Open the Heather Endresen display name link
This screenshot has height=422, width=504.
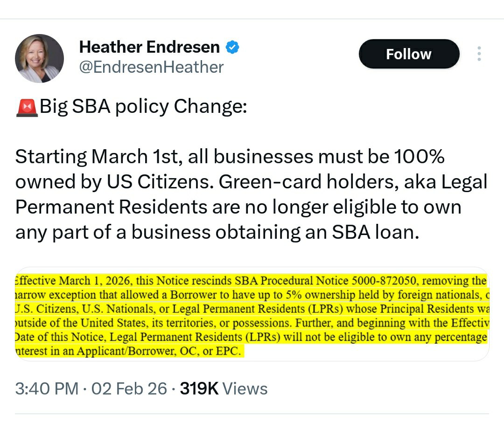pos(149,47)
